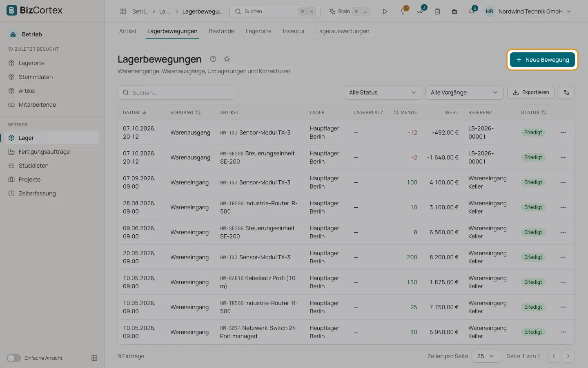This screenshot has width=588, height=368.
Task: Click the Neue Bewegung button
Action: [x=542, y=60]
